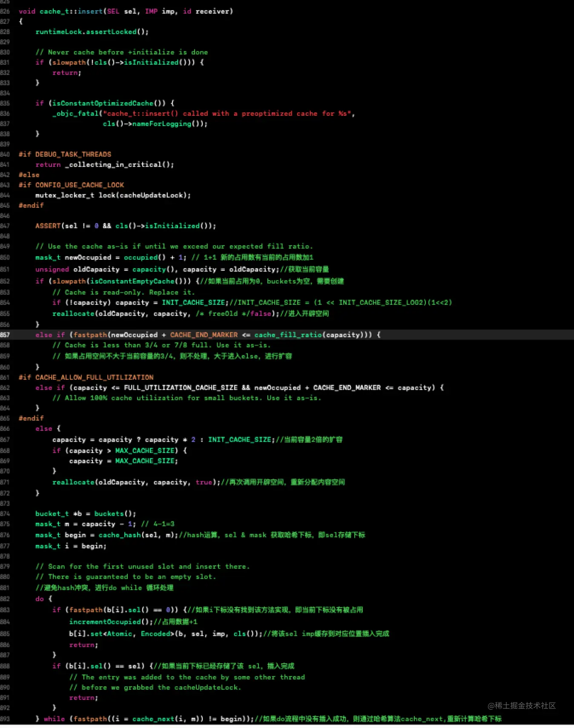Click 'mask_t newOccupied = occupied() + 1;' line

coord(174,257)
